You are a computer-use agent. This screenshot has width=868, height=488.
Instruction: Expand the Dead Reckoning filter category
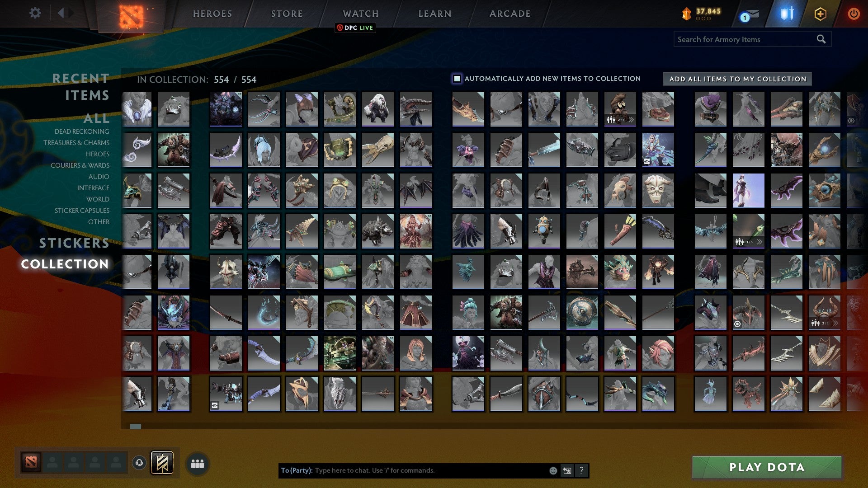pos(81,131)
